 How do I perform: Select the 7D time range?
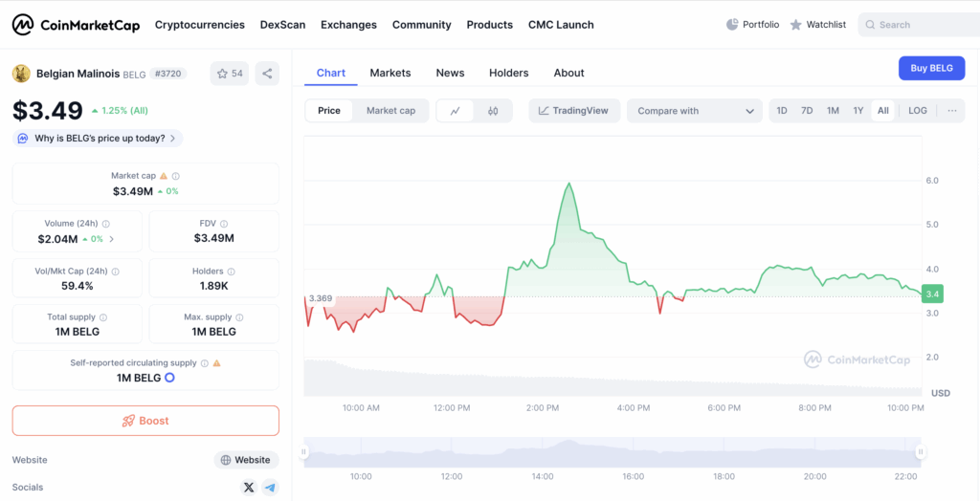click(x=807, y=111)
